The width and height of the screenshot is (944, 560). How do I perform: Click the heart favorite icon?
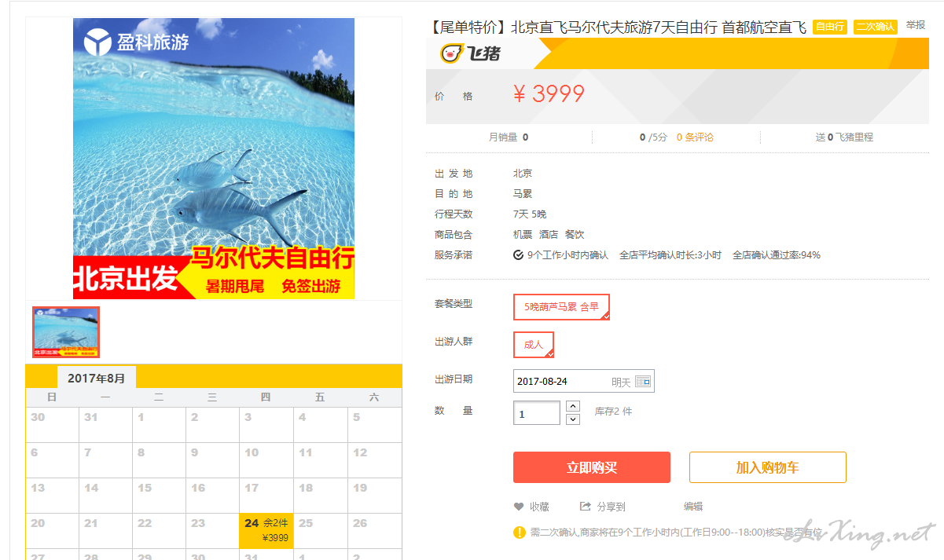[x=519, y=507]
